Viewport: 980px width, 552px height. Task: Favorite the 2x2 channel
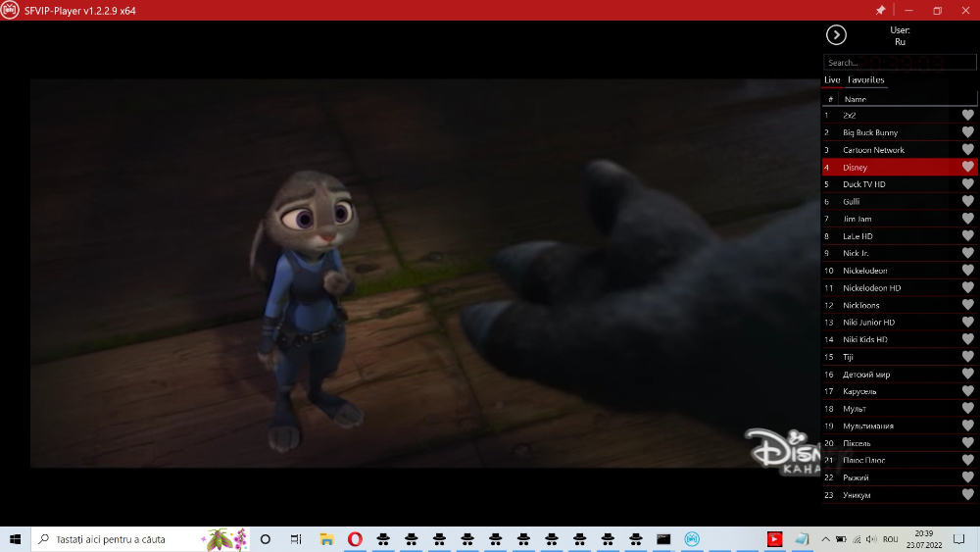967,115
